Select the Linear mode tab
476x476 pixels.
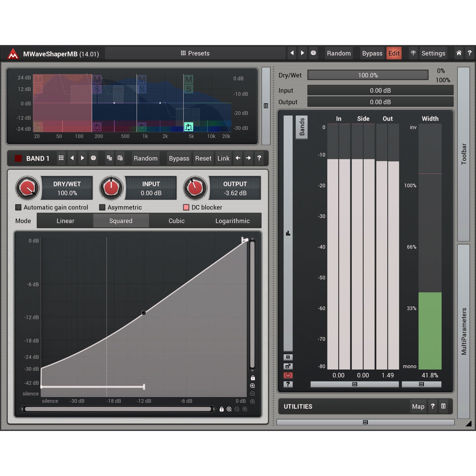coord(65,221)
